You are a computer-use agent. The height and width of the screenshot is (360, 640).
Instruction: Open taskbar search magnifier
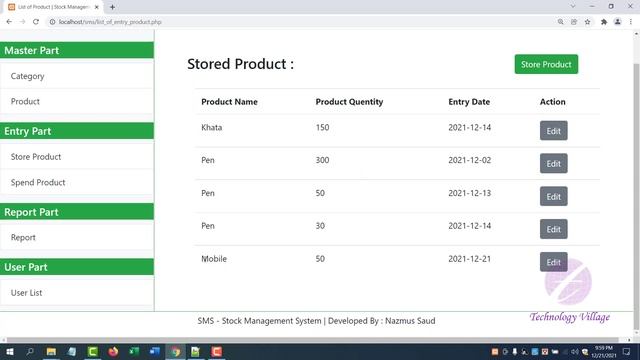pos(30,351)
